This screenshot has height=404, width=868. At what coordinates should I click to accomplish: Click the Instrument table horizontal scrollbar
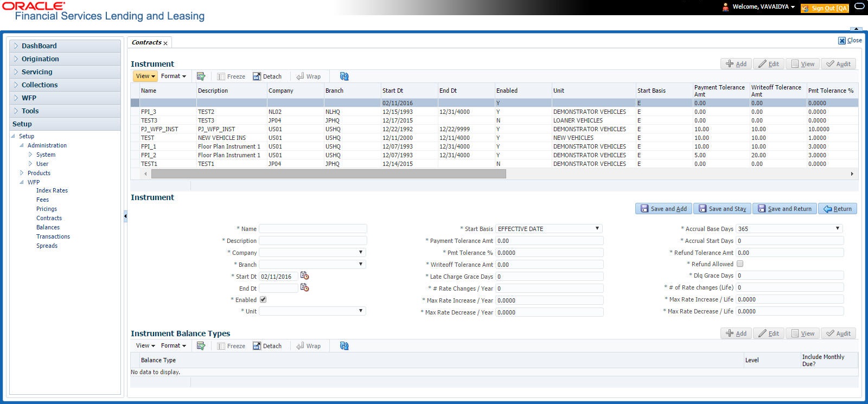[328, 174]
